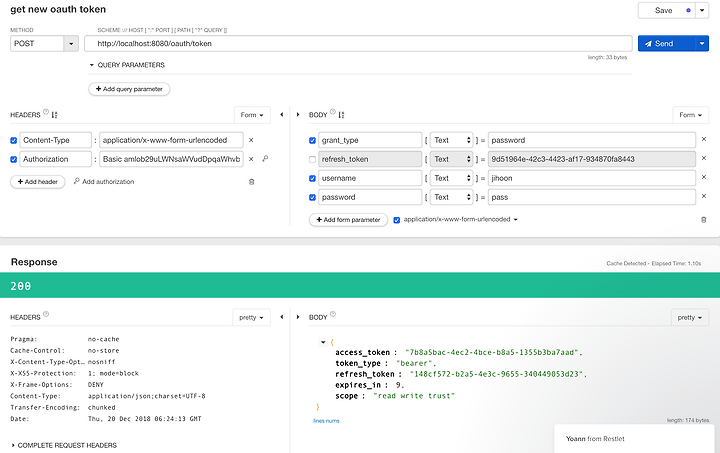Open the headers Form view dropdown
This screenshot has width=720, height=453.
click(x=252, y=115)
